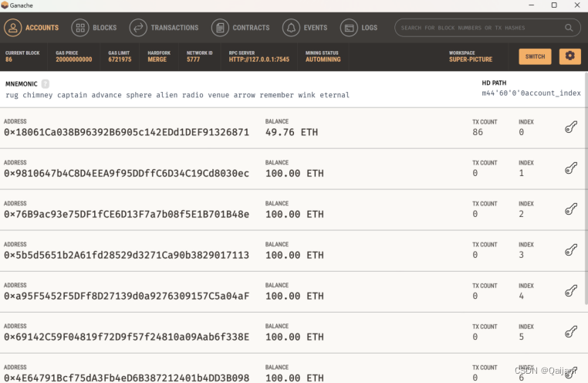The image size is (588, 383).
Task: Click the Events bell icon
Action: coord(292,28)
